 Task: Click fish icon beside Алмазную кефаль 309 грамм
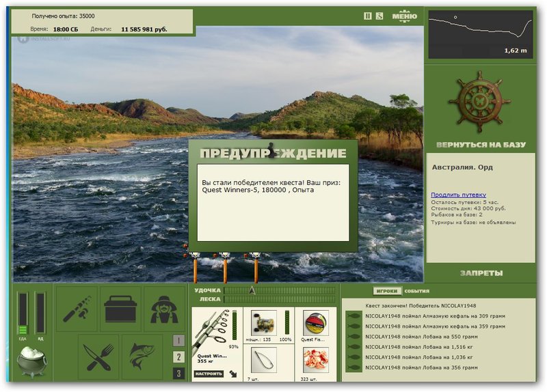(x=353, y=316)
